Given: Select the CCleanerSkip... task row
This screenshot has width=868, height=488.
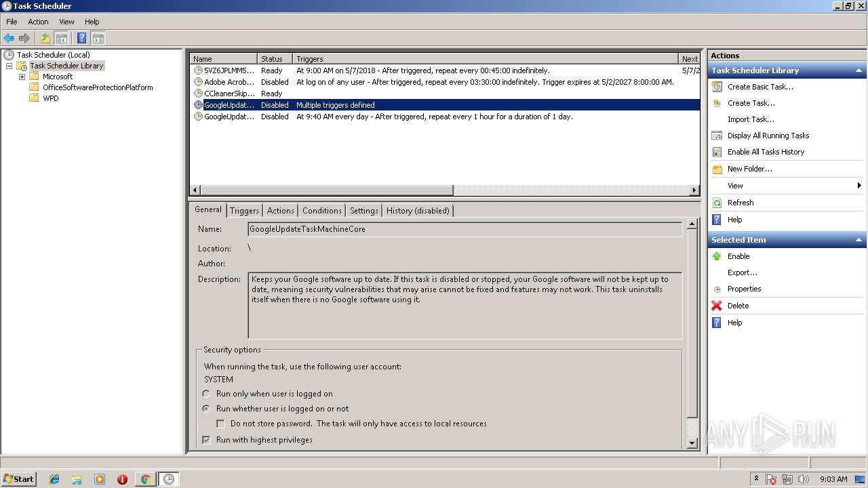Looking at the screenshot, I should click(446, 94).
